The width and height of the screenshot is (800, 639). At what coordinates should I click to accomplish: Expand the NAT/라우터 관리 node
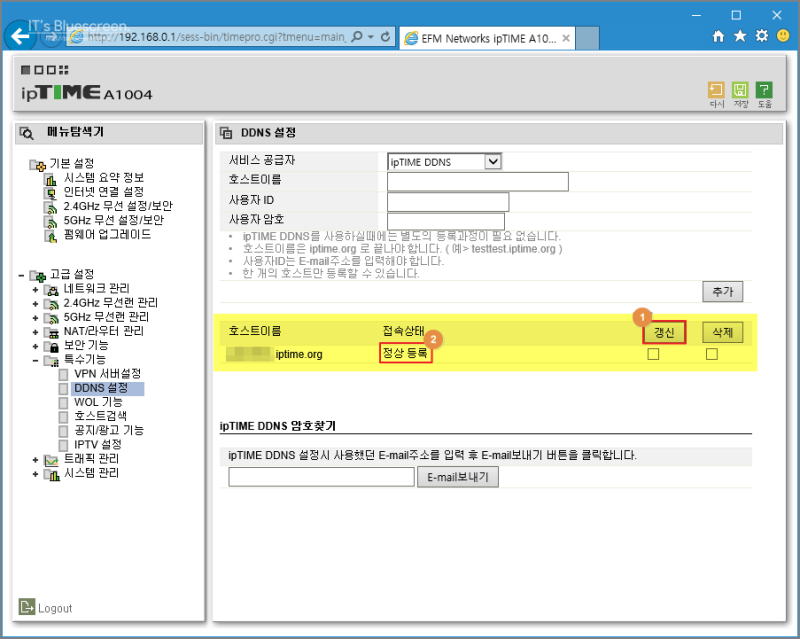pyautogui.click(x=35, y=332)
